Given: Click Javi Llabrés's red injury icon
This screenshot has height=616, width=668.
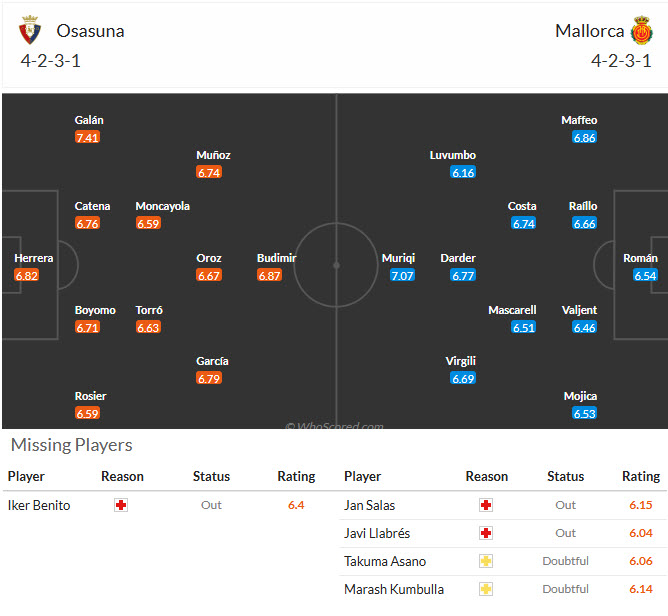Looking at the screenshot, I should click(486, 533).
